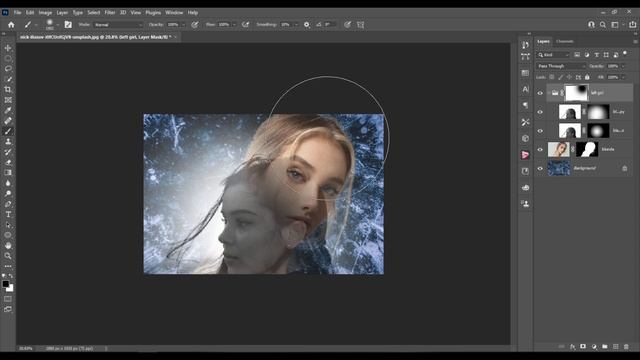Delete layer with trash icon
The height and width of the screenshot is (360, 640).
pos(626,347)
